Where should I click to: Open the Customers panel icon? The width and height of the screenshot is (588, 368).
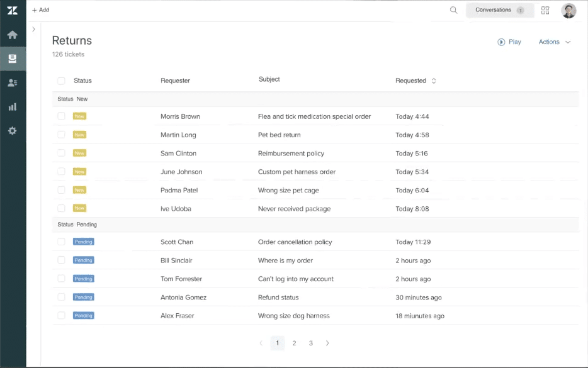13,82
